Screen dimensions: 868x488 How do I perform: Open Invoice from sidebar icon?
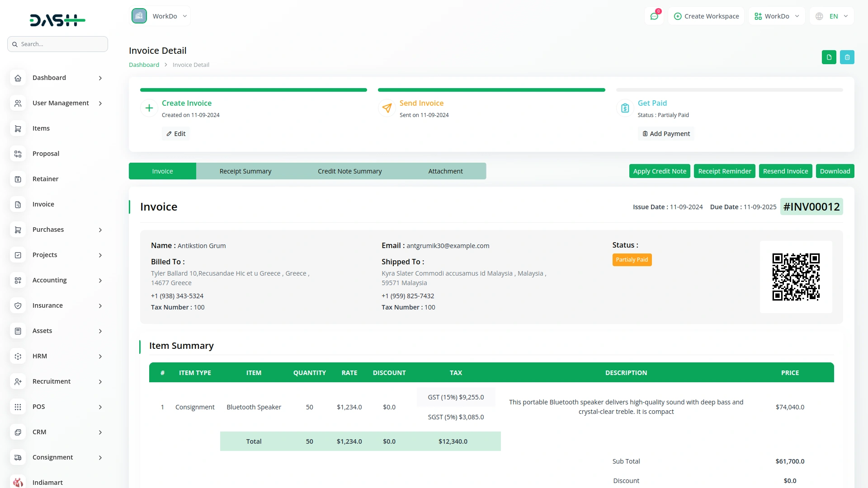pyautogui.click(x=18, y=205)
